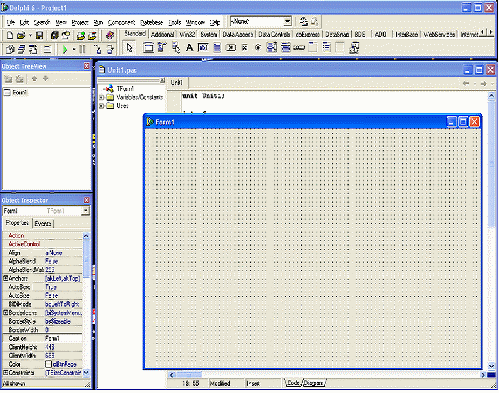Screen dimensions: 499x393
Task: Click the View Unit toolbar icon
Action: pyautogui.click(x=10, y=49)
